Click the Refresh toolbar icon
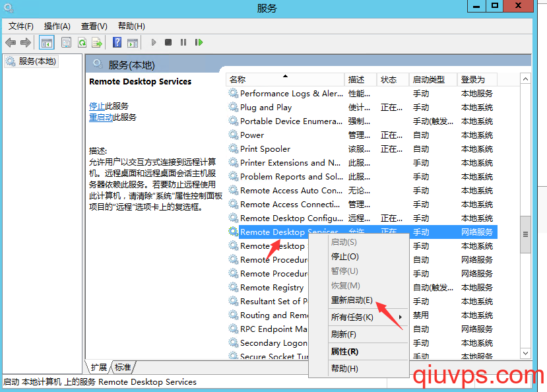This screenshot has width=547, height=392. [82, 42]
